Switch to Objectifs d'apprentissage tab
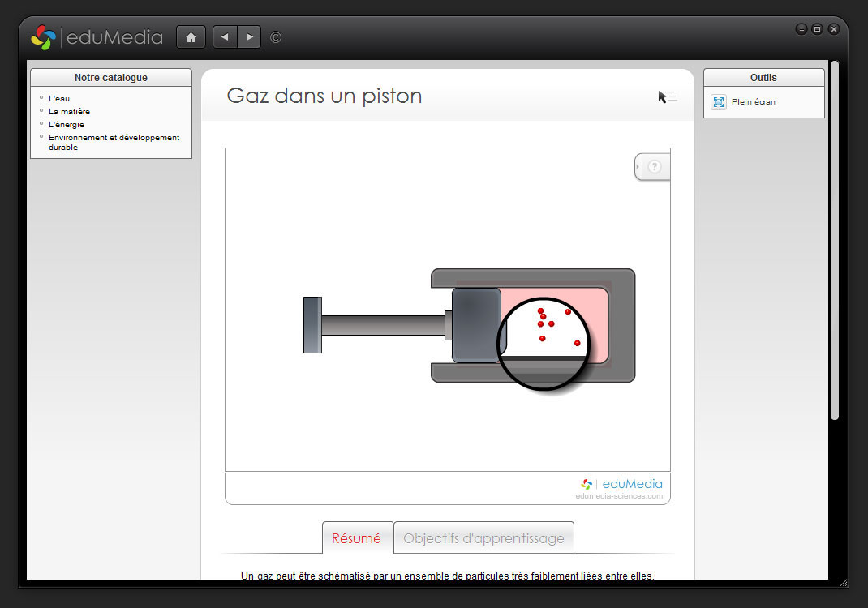 coord(483,538)
